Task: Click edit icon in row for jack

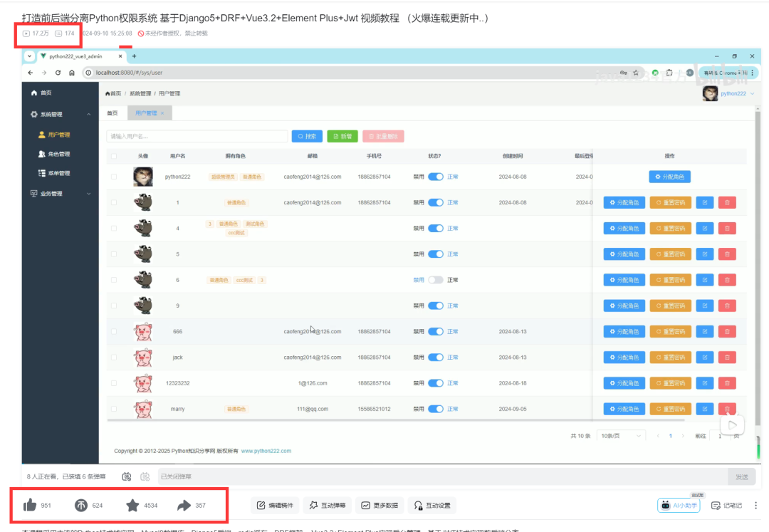Action: [705, 358]
